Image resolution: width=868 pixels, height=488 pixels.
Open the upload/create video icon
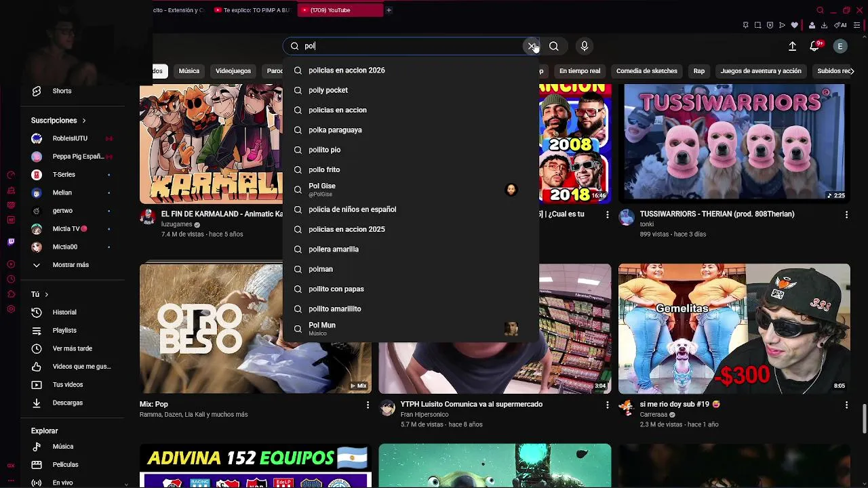[792, 46]
